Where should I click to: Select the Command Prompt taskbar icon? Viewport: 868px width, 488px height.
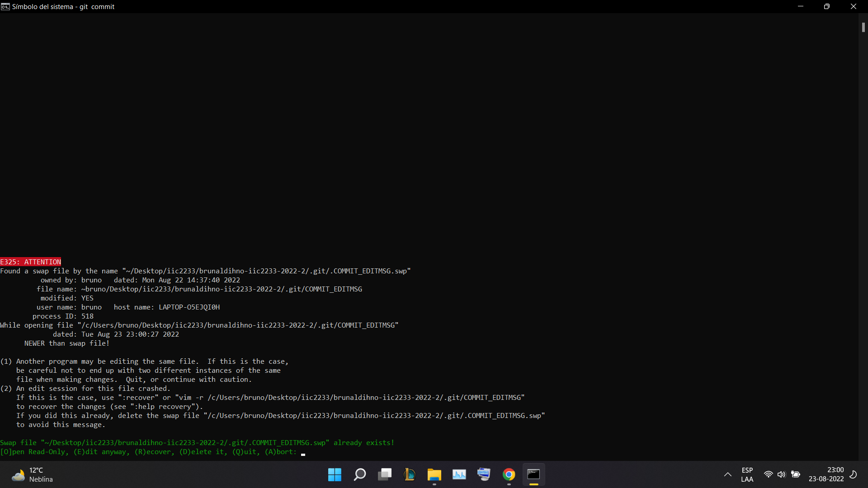coord(534,474)
